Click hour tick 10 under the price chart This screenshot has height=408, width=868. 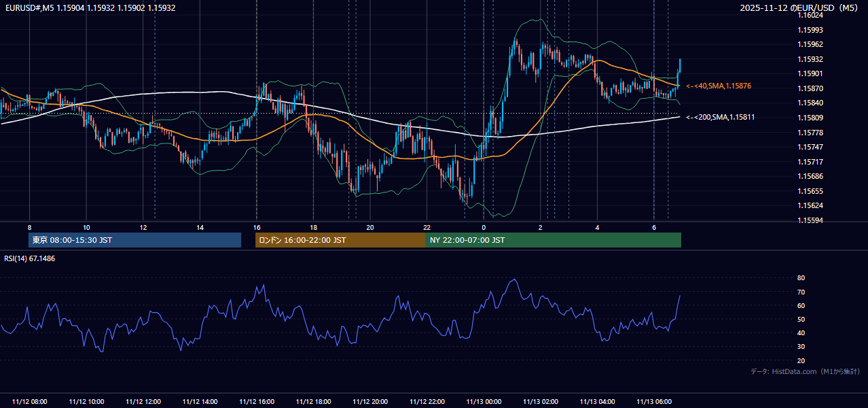click(86, 227)
